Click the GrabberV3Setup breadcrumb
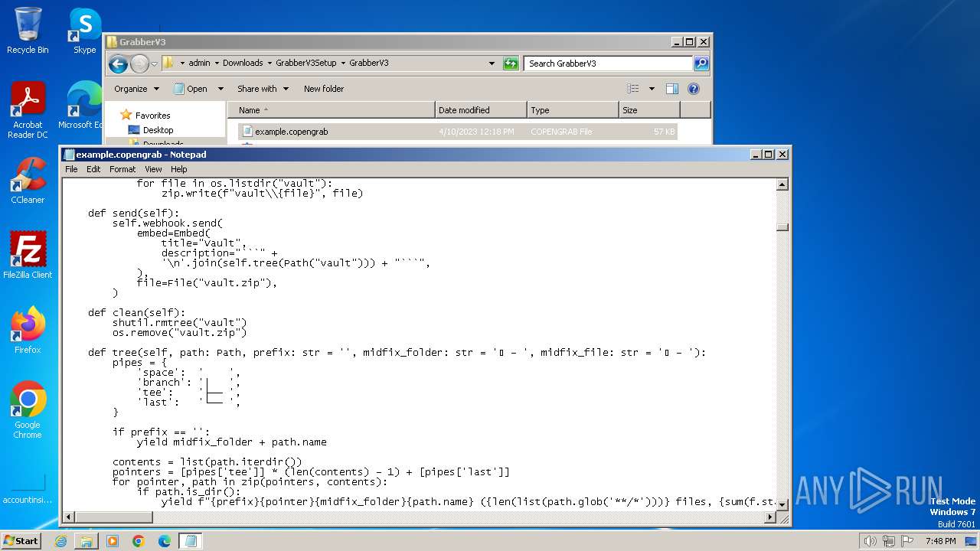Viewport: 980px width, 551px height. coord(306,64)
